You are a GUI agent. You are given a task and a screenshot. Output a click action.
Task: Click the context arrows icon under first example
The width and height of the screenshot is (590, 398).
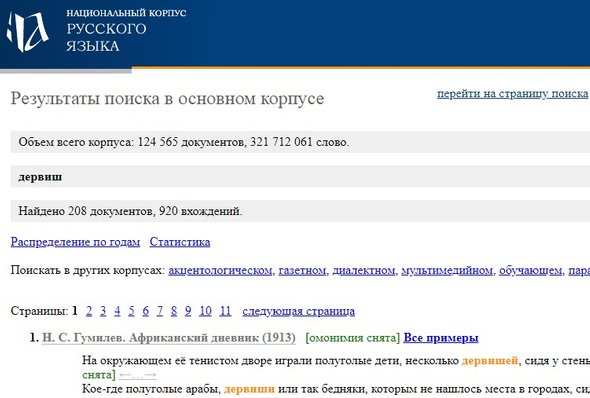[138, 375]
